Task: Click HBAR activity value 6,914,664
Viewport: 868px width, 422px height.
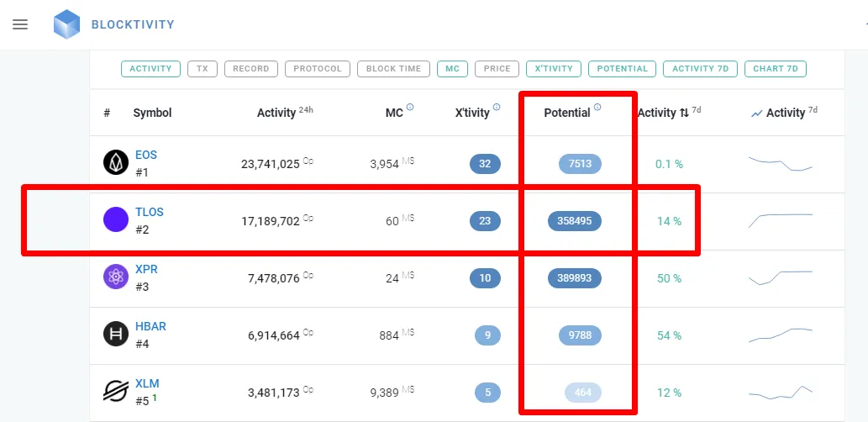Action: click(274, 335)
